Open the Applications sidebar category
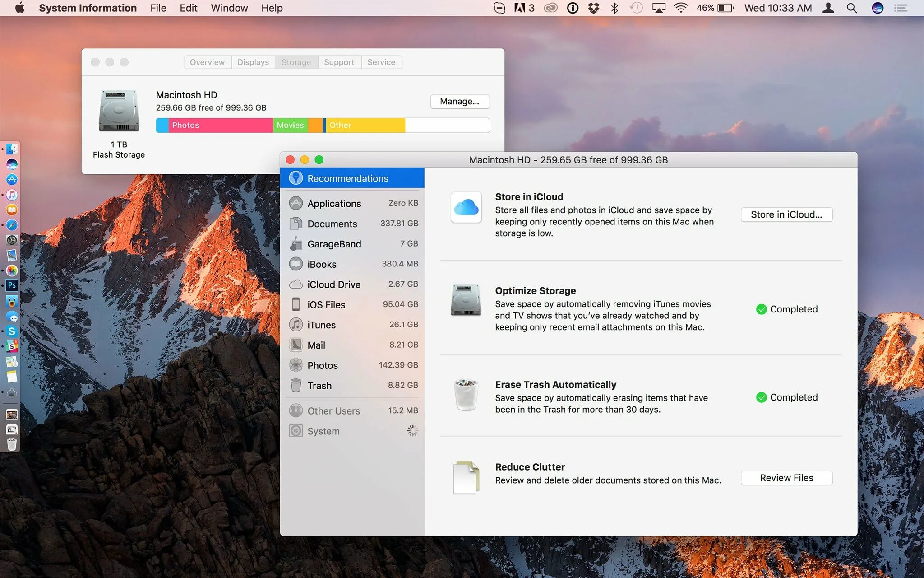 coord(334,203)
